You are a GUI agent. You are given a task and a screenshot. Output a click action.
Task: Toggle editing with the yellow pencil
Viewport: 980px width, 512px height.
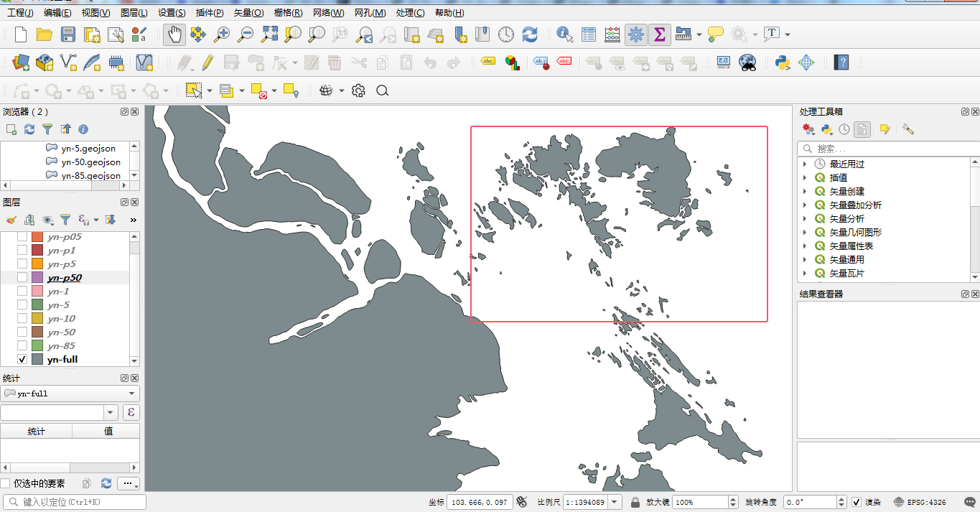tap(207, 62)
